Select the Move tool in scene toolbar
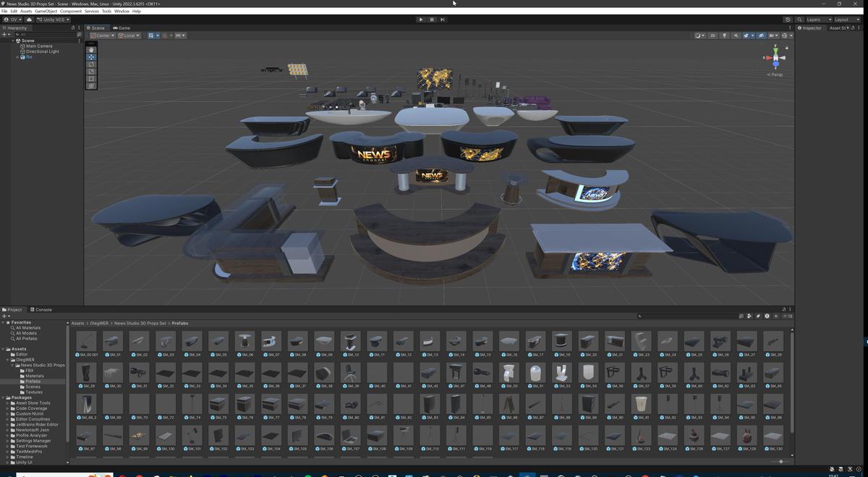The height and width of the screenshot is (477, 868). (x=91, y=56)
